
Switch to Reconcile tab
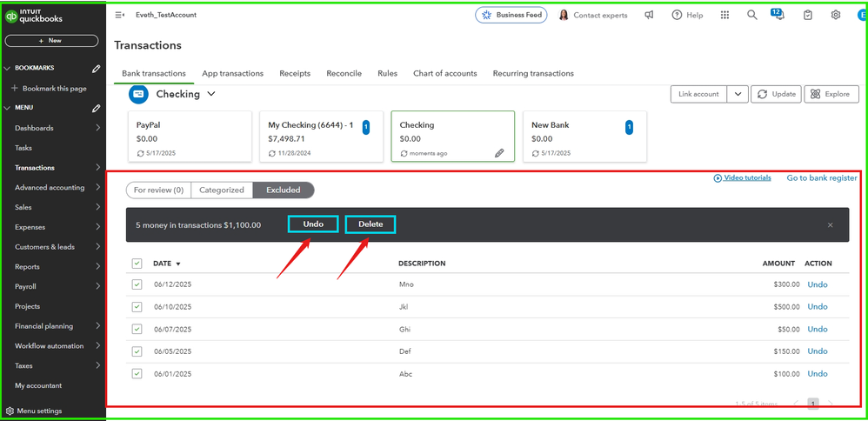[x=344, y=73]
